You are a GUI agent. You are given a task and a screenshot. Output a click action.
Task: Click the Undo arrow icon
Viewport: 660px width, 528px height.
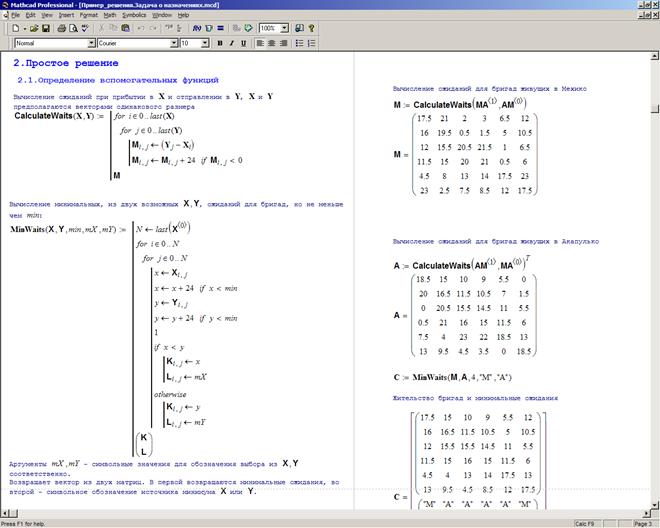141,28
